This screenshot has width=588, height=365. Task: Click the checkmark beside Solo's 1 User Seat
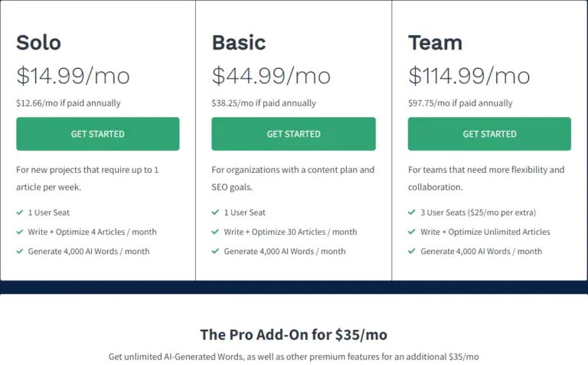pos(19,212)
